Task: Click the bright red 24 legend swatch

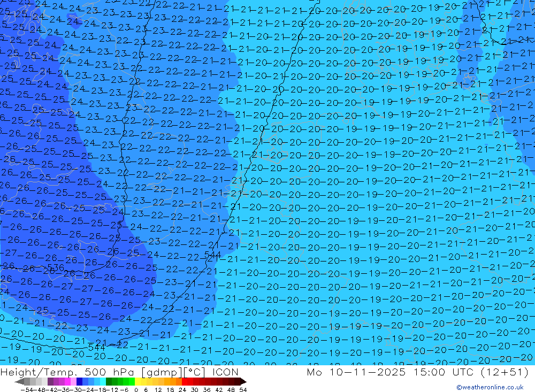Action: (x=185, y=382)
